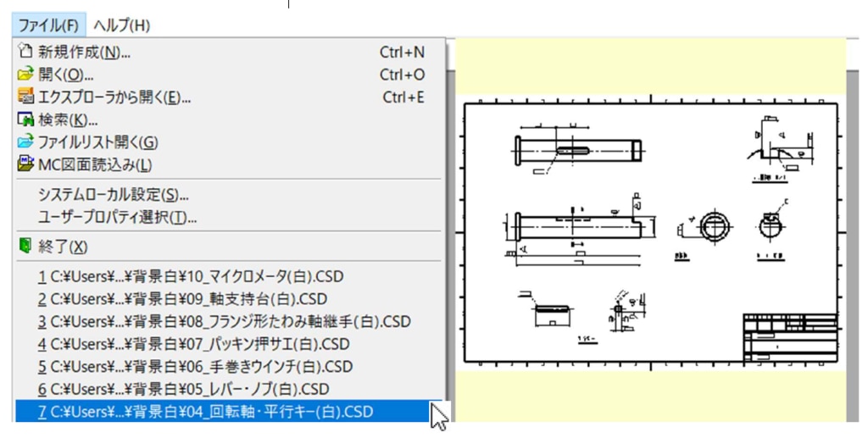Select エクスプローラから開く(E)... entry
Viewport: 868px width, 438px height.
coord(229,97)
